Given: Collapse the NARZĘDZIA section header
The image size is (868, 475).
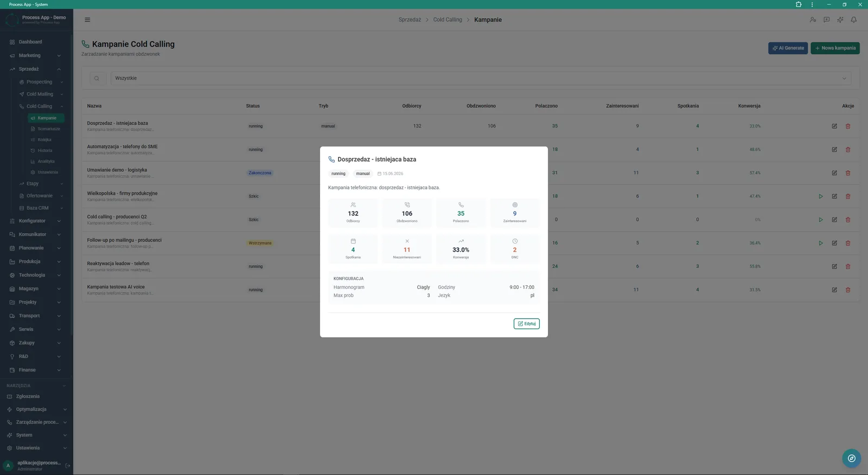Looking at the screenshot, I should (36, 386).
